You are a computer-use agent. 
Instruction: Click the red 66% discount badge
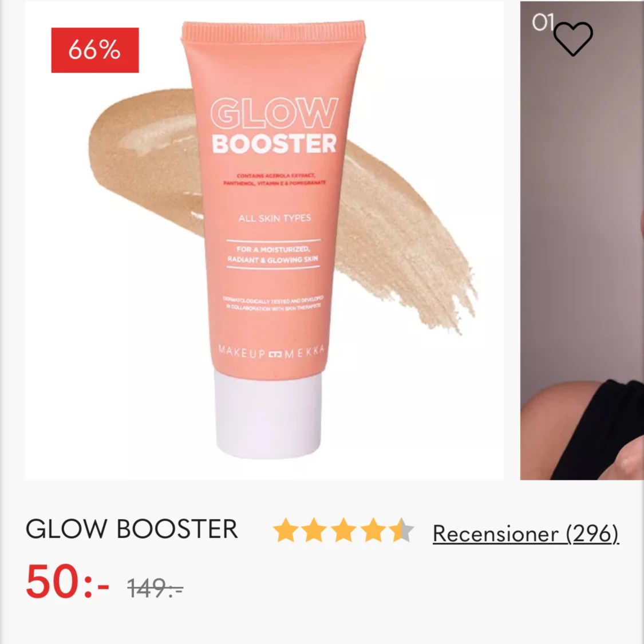click(x=95, y=50)
